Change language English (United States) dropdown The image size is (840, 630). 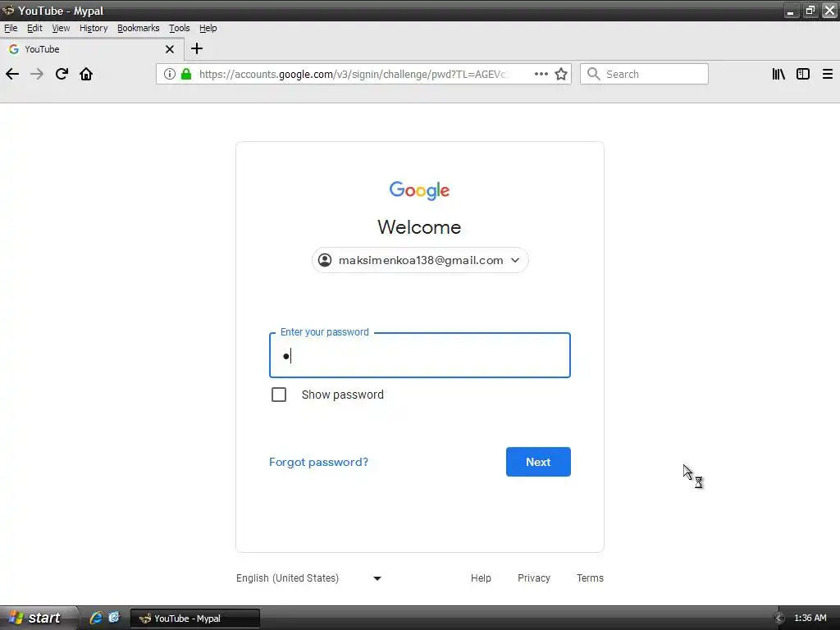tap(308, 578)
